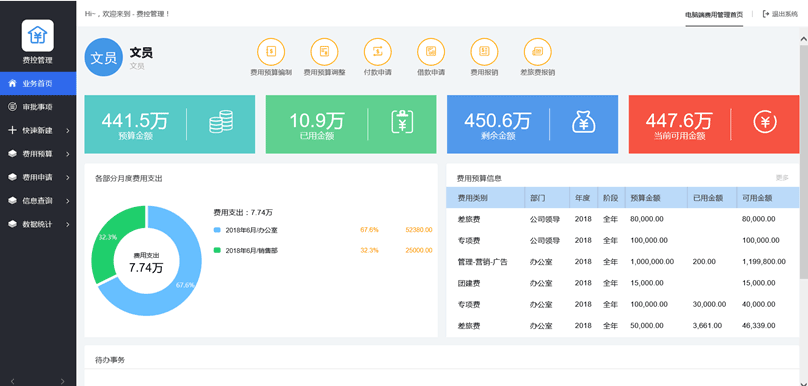The image size is (808, 386).
Task: Click 更多 in 费用预算信息 panel
Action: [x=782, y=178]
